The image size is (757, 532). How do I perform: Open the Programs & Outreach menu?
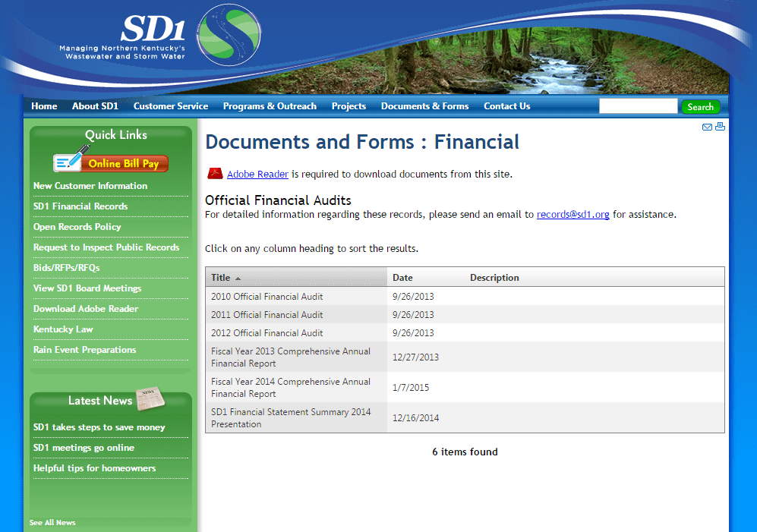pyautogui.click(x=270, y=106)
